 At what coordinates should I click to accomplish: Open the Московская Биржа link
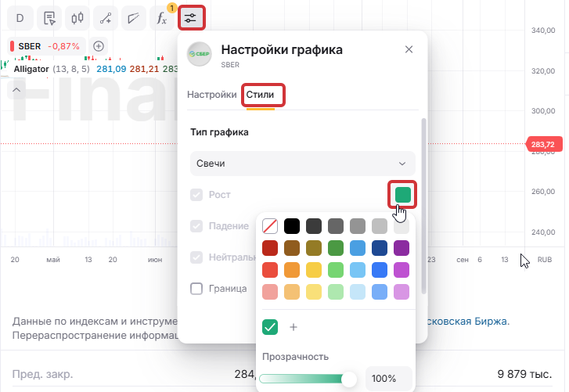click(x=467, y=322)
